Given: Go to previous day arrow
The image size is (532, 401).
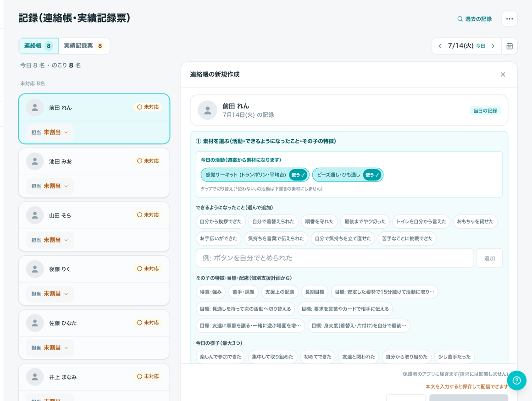Looking at the screenshot, I should click(440, 46).
